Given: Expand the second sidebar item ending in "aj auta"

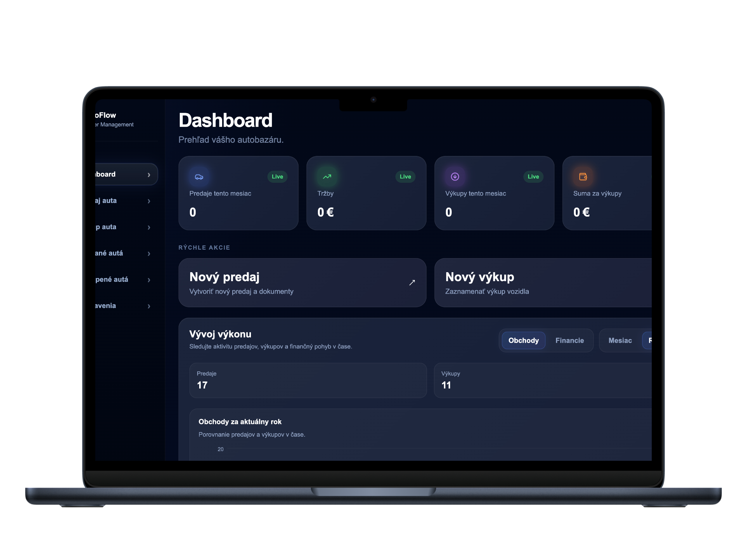Looking at the screenshot, I should (x=149, y=201).
